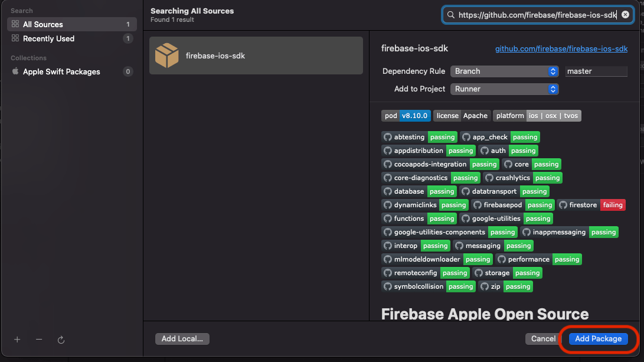The width and height of the screenshot is (644, 362).
Task: Clear the search URL field
Action: tap(625, 15)
